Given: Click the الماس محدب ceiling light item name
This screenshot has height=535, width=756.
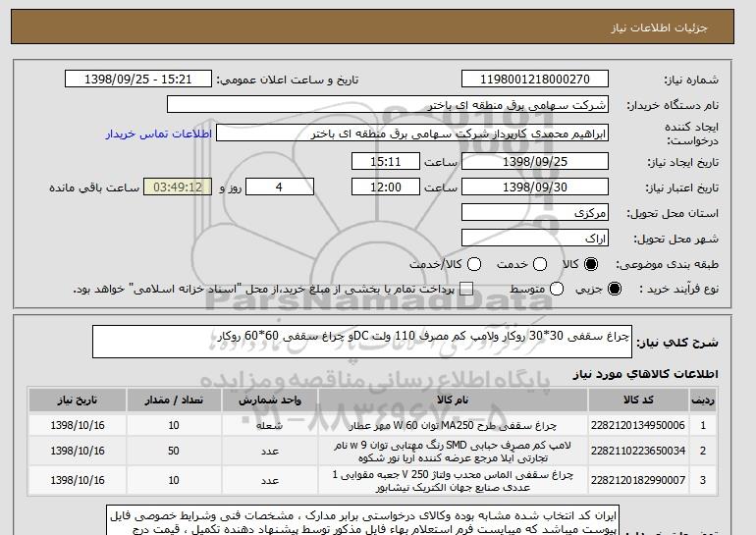Looking at the screenshot, I should point(453,481).
